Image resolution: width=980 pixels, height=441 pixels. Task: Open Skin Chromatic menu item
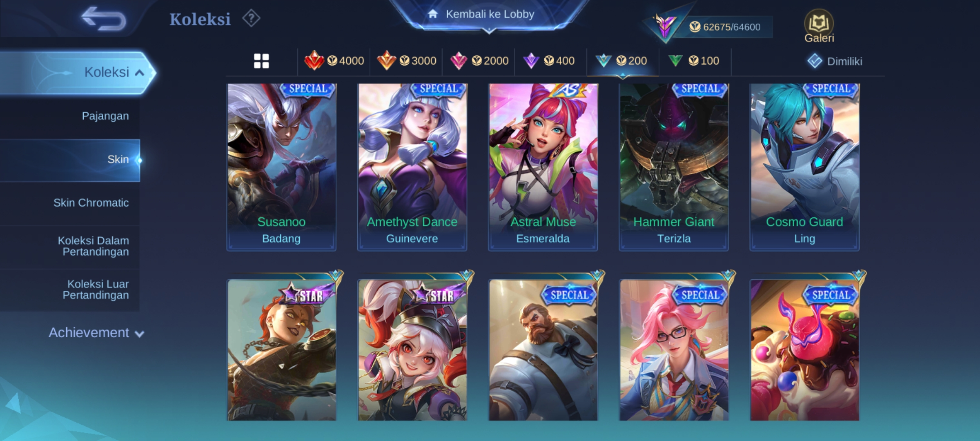click(91, 203)
